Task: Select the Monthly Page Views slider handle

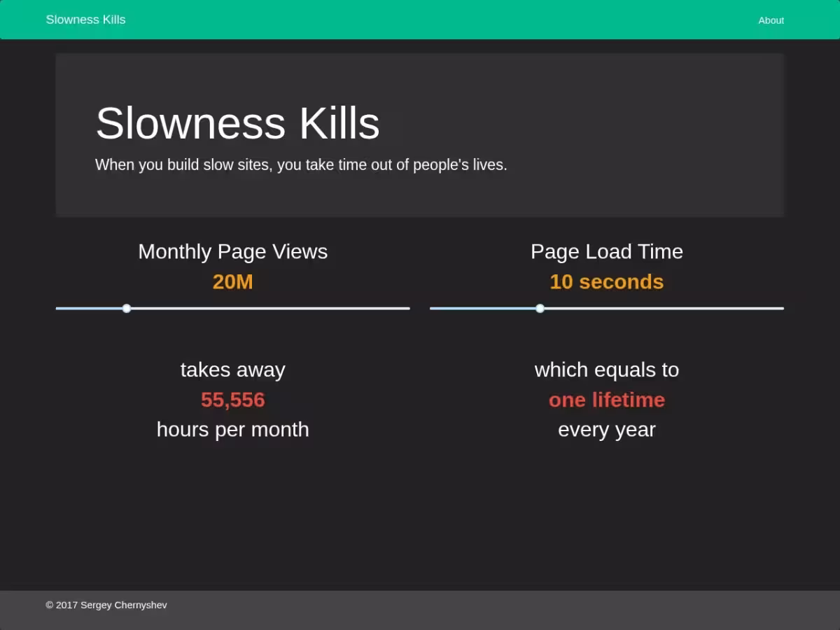Action: pos(127,308)
